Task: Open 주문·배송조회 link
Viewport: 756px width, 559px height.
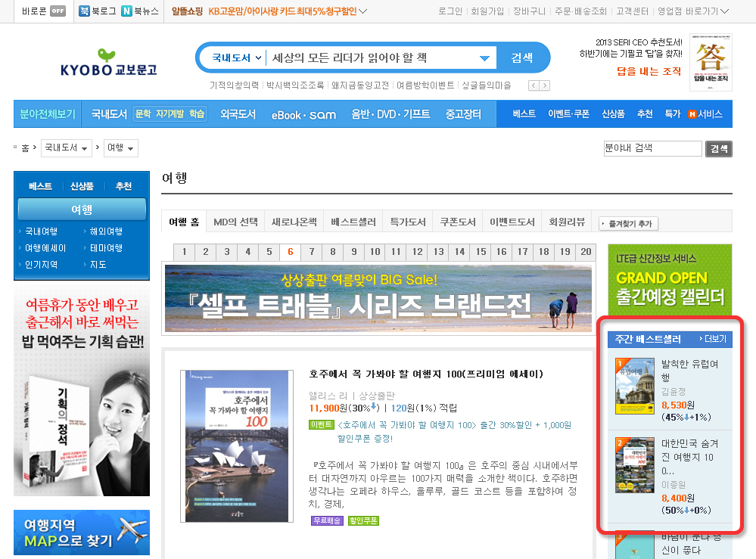Action: point(580,11)
